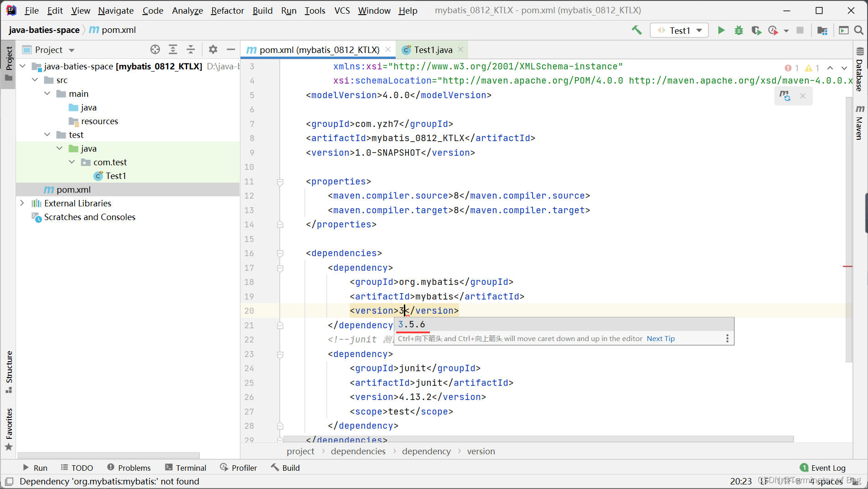This screenshot has height=489, width=868.
Task: Open the Problems tool window
Action: point(129,468)
